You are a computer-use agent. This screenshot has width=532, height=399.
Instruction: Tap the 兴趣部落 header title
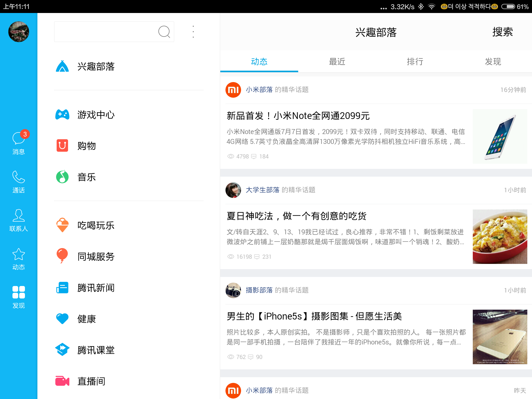(x=376, y=32)
